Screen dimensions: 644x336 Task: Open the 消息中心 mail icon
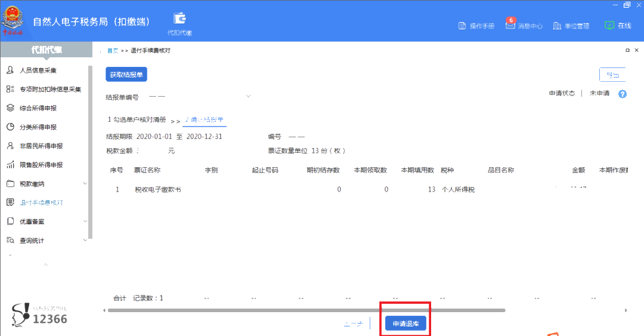(510, 26)
